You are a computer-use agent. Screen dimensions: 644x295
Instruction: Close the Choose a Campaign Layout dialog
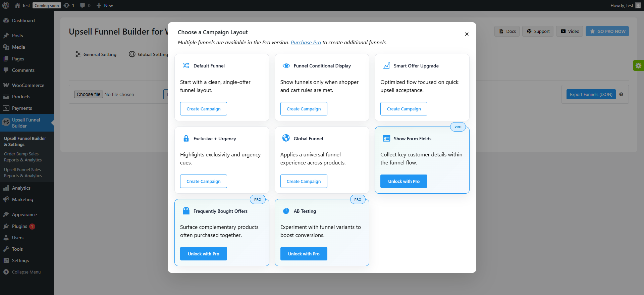(467, 34)
